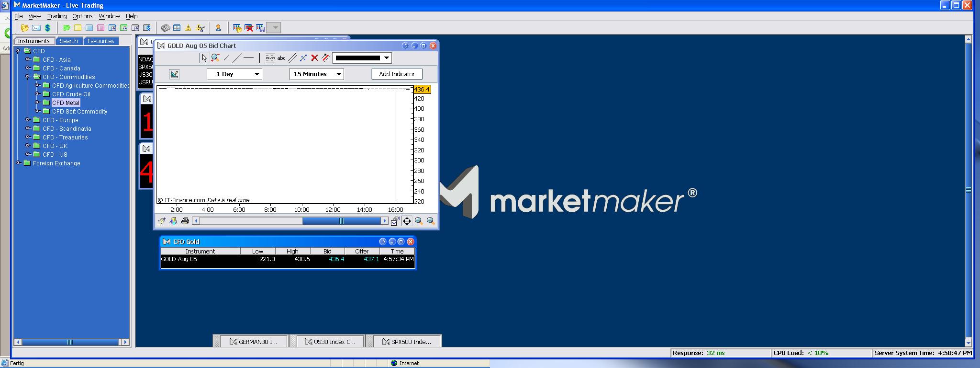Image resolution: width=980 pixels, height=368 pixels.
Task: Expand the CFD Crude Oil tree node
Action: click(37, 94)
